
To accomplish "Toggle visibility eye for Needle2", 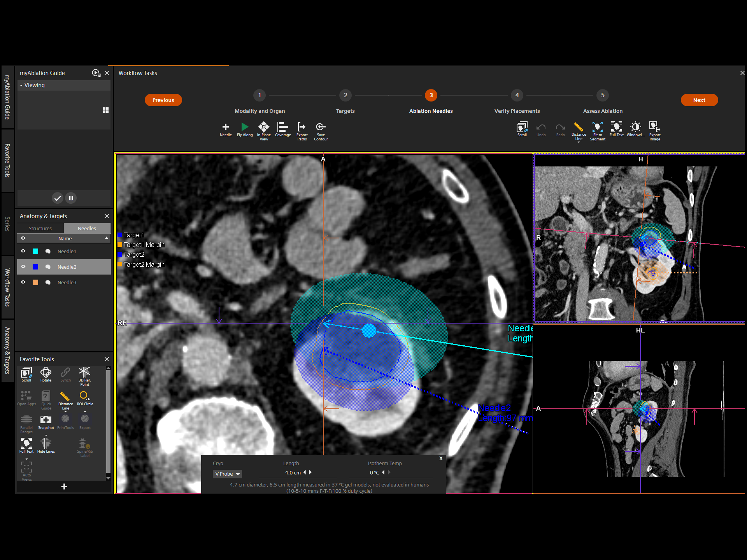I will pos(23,267).
